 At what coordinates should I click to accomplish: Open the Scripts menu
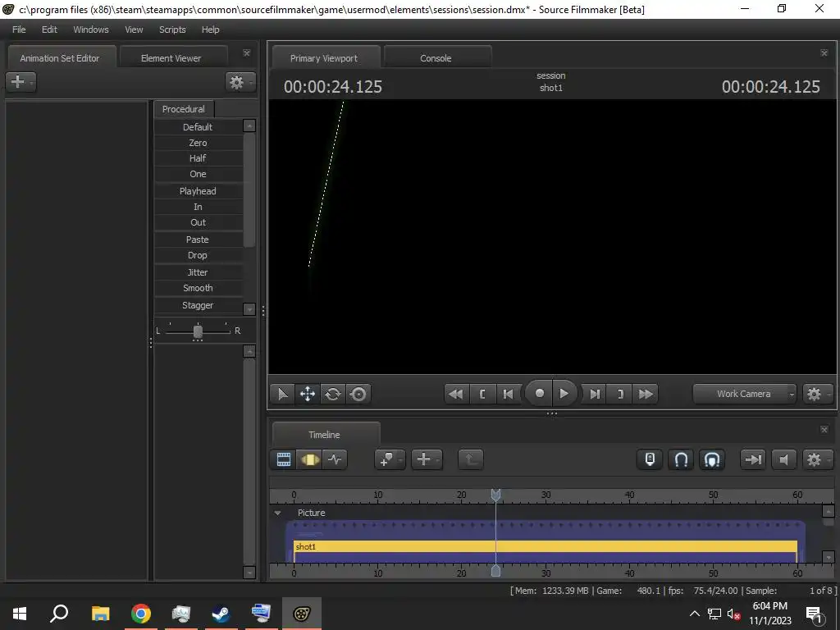[172, 30]
